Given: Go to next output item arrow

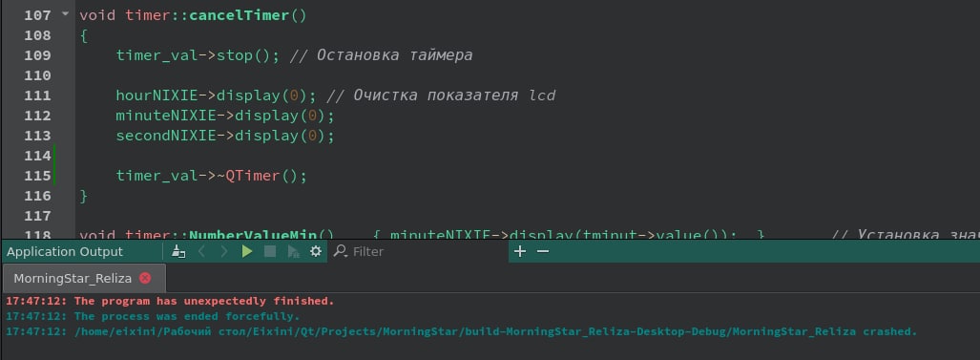Looking at the screenshot, I should point(224,252).
